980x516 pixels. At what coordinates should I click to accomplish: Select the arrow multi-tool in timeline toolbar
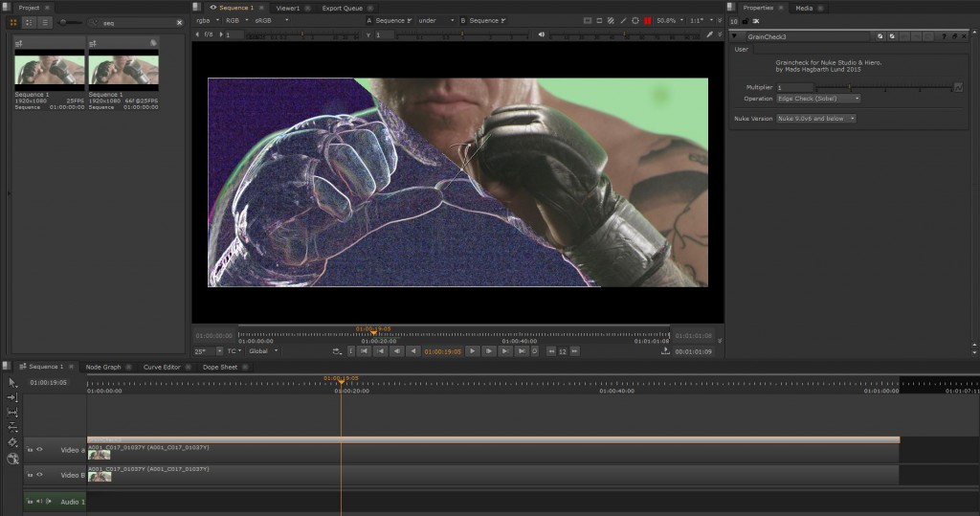pyautogui.click(x=12, y=383)
